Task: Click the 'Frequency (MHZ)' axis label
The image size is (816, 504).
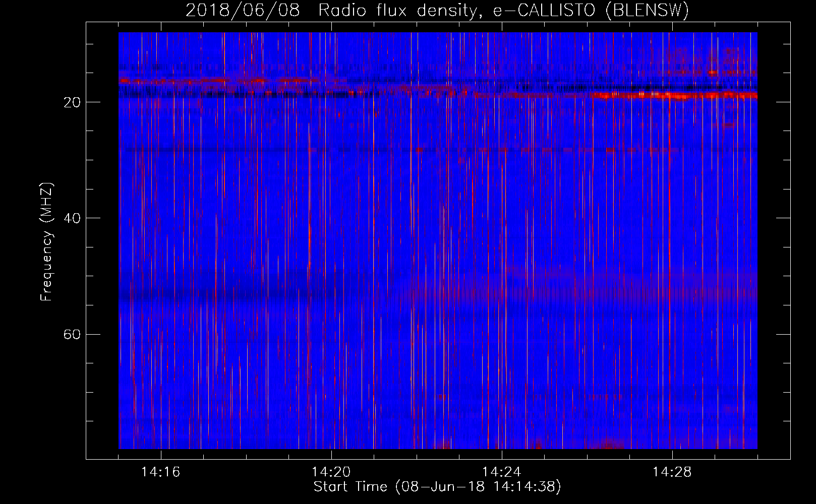Action: [x=46, y=242]
